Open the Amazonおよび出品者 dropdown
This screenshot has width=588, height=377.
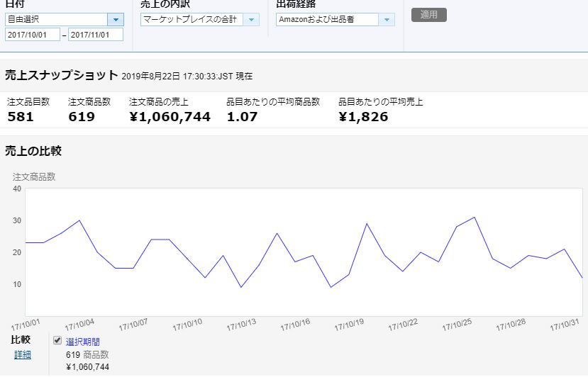(335, 20)
